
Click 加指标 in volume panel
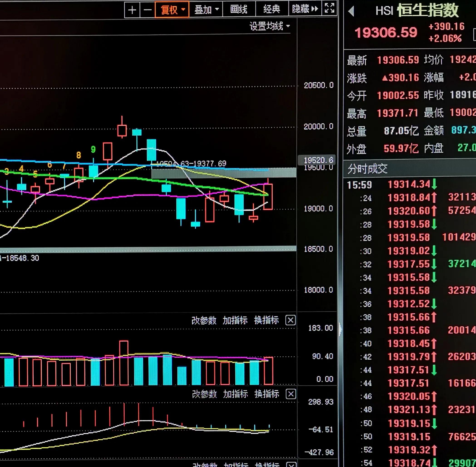[235, 320]
